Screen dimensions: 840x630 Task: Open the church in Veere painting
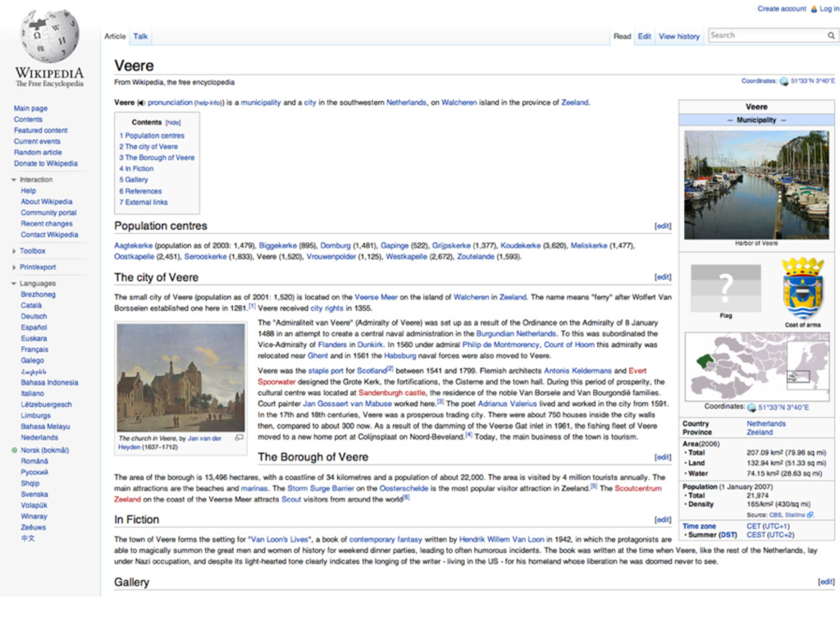tap(180, 377)
